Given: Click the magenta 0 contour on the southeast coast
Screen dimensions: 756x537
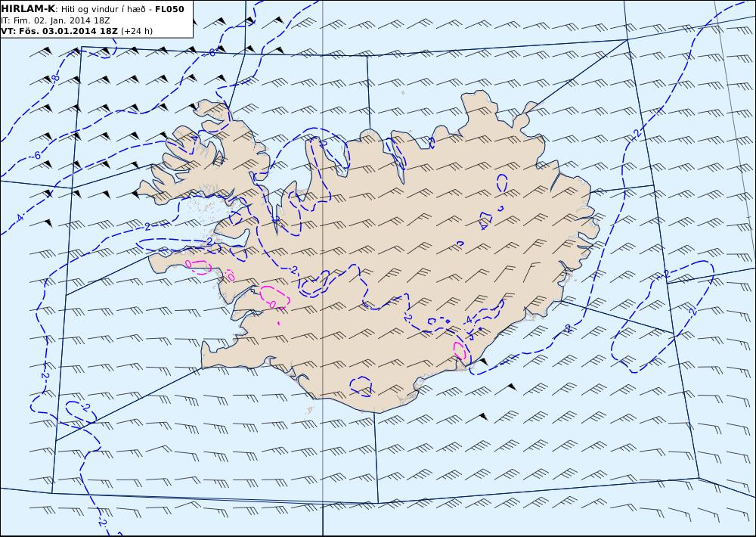Looking at the screenshot, I should click(460, 351).
